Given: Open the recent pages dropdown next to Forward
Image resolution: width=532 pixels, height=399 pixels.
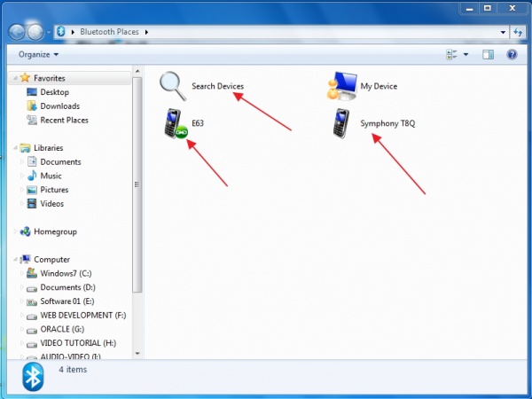Looking at the screenshot, I should [49, 32].
